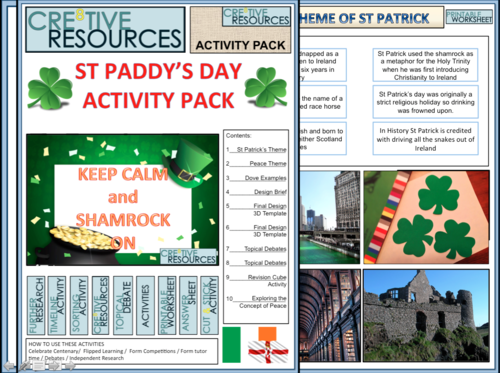Click the Keep Calm and Shamrock On image
The width and height of the screenshot is (500, 373).
[x=123, y=200]
